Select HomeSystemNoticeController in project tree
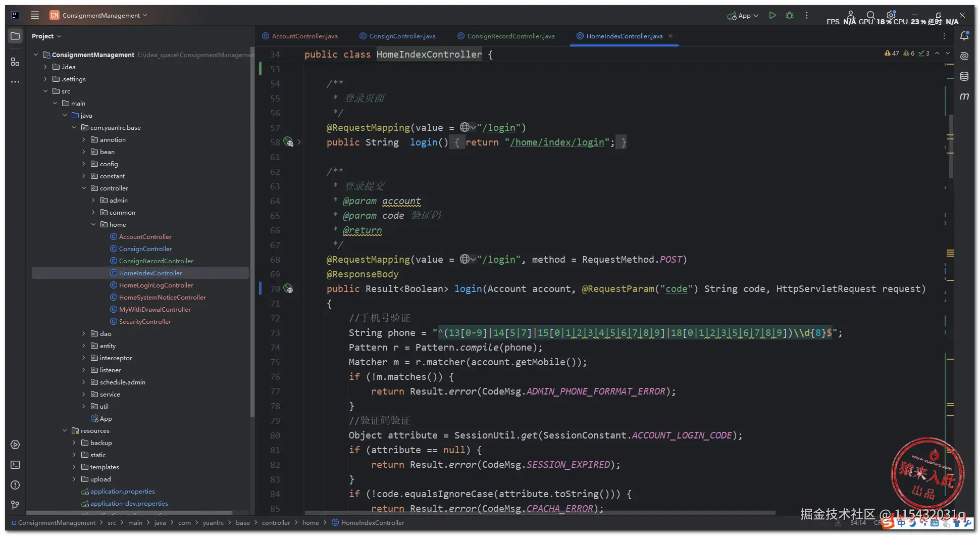The image size is (980, 536). (x=163, y=297)
